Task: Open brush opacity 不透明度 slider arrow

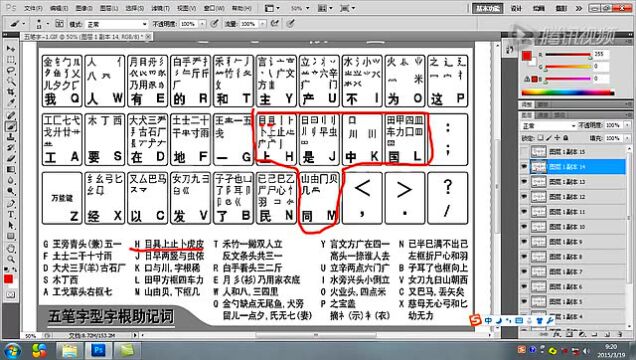Action: tap(202, 24)
